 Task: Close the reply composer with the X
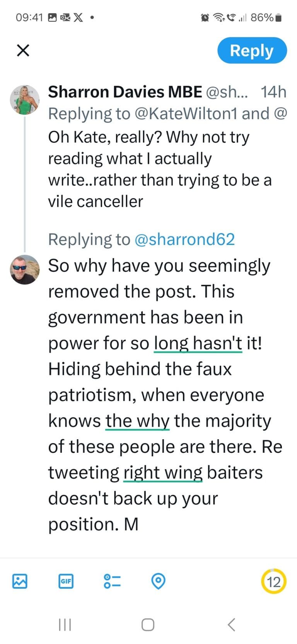click(23, 50)
